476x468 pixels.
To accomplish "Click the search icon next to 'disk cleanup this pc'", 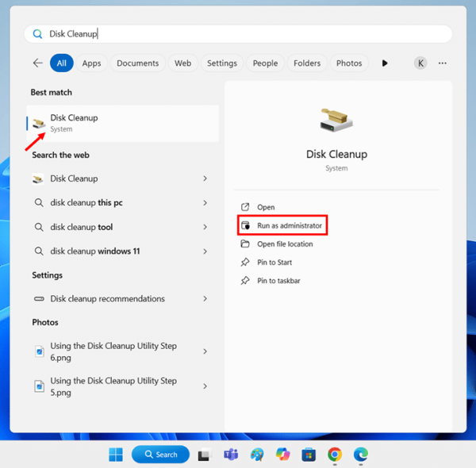I will tap(39, 202).
